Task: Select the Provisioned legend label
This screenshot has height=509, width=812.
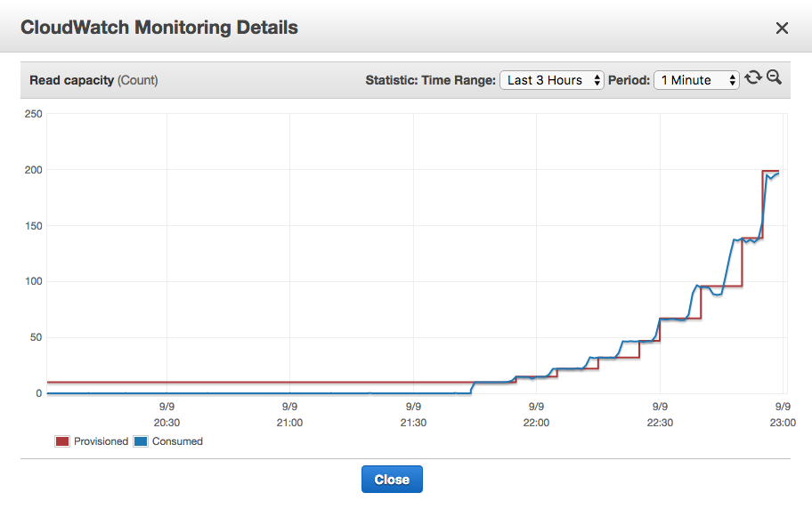Action: 101,441
